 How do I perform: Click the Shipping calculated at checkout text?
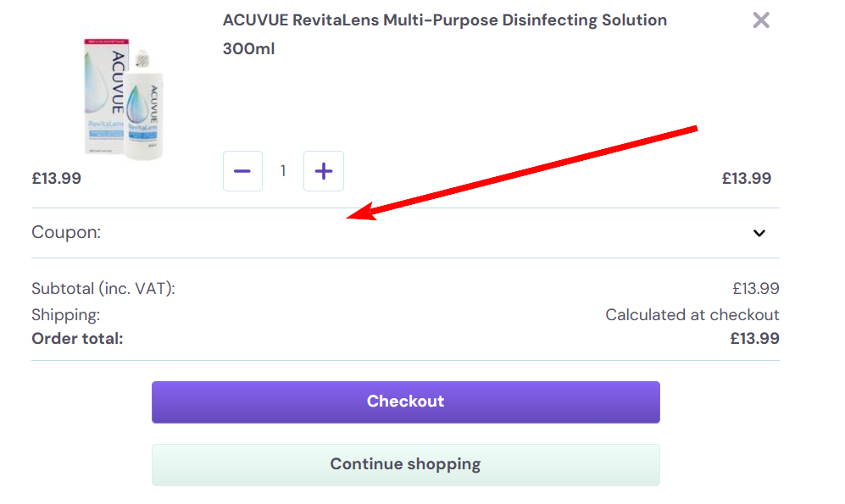(x=692, y=314)
